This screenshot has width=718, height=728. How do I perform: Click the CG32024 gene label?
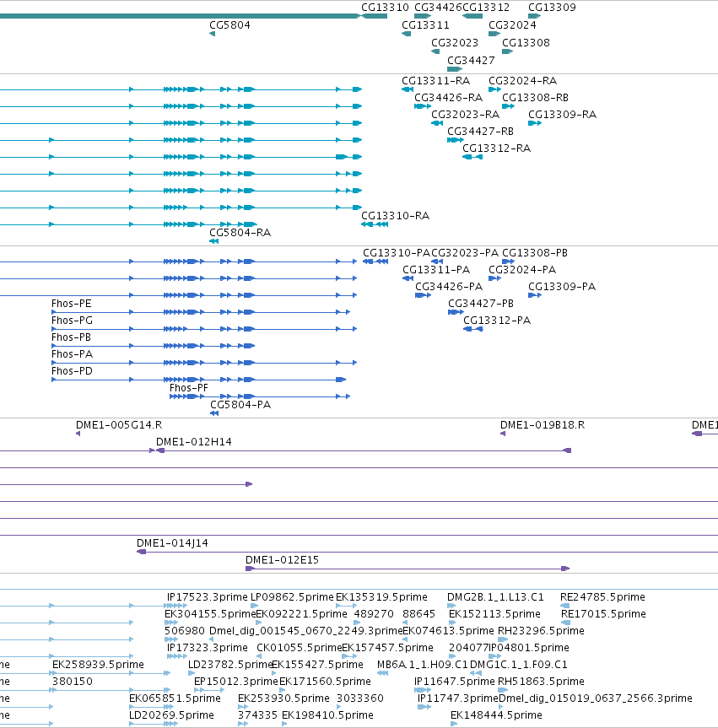[x=512, y=25]
